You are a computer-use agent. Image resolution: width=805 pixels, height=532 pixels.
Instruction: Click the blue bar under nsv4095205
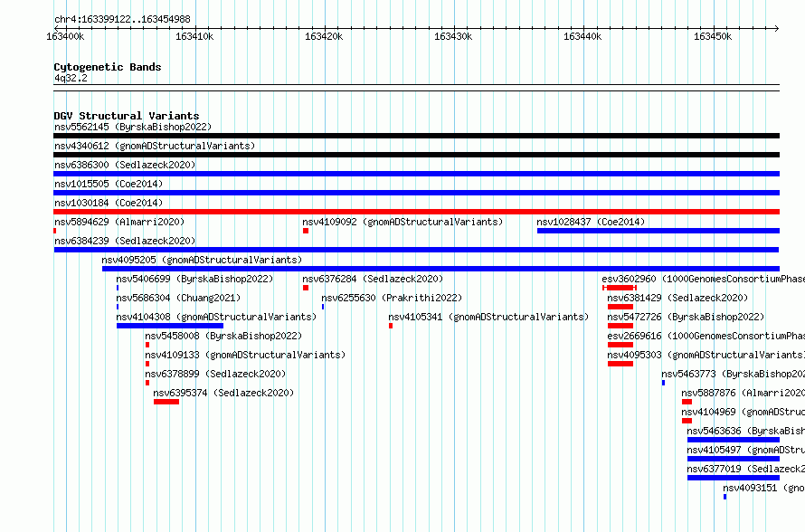click(441, 269)
